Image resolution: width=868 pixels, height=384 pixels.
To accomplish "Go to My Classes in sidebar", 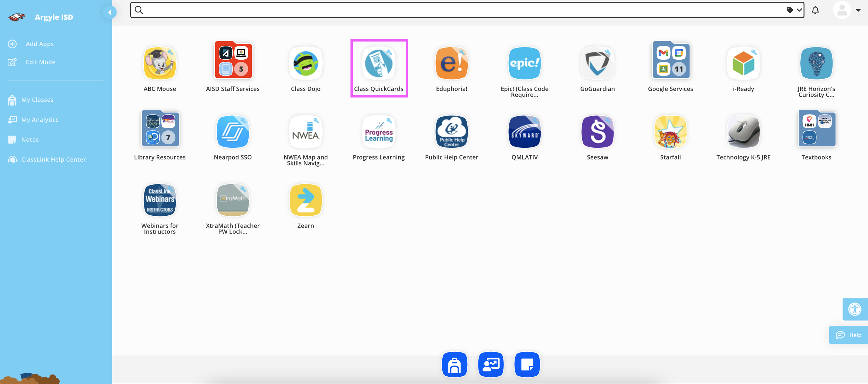I will (x=37, y=100).
